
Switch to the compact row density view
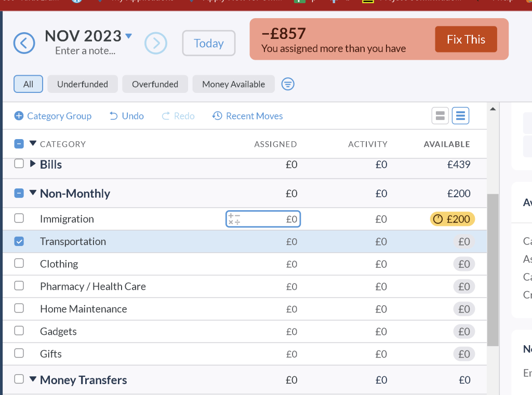pyautogui.click(x=460, y=116)
